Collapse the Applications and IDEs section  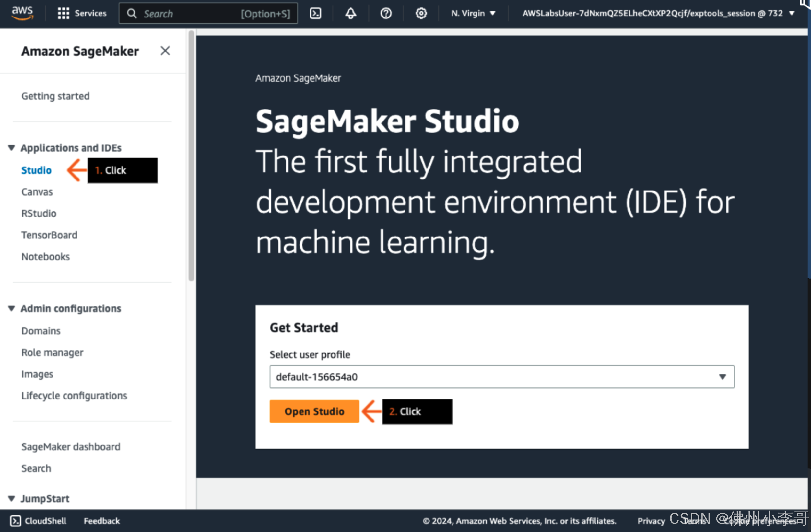tap(12, 148)
